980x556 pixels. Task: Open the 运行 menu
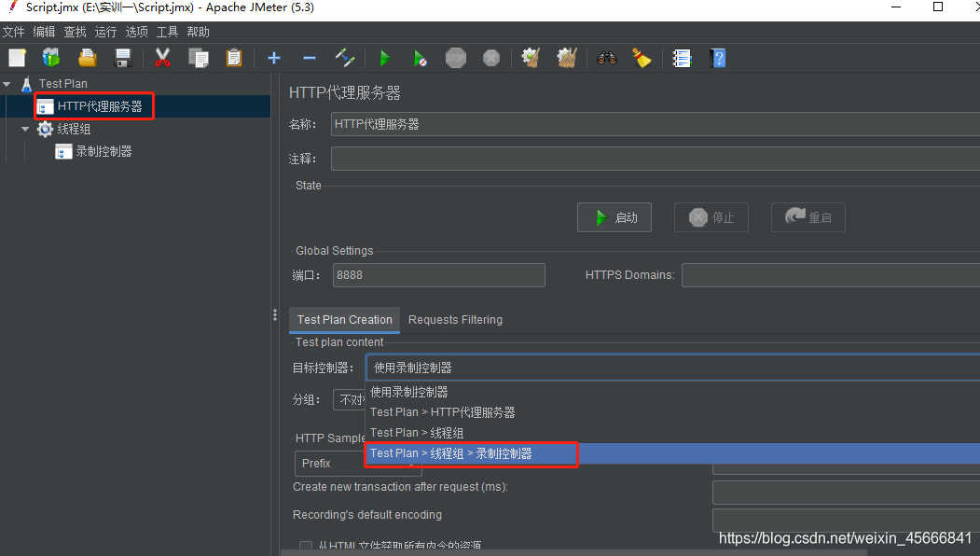[105, 32]
